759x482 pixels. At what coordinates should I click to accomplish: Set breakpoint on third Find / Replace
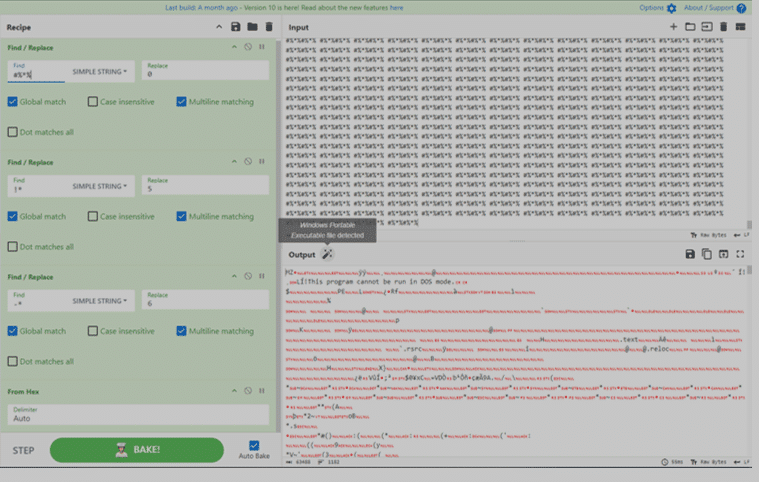pyautogui.click(x=262, y=276)
